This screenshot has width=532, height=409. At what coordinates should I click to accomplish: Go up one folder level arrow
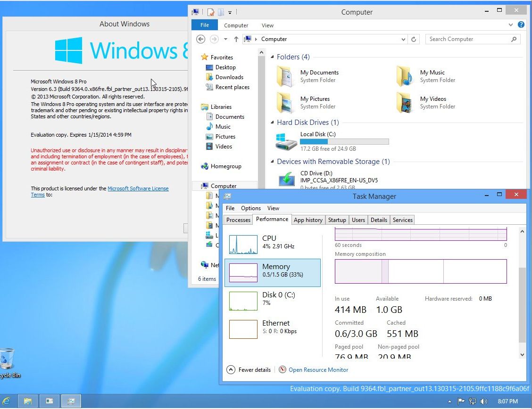click(x=236, y=39)
